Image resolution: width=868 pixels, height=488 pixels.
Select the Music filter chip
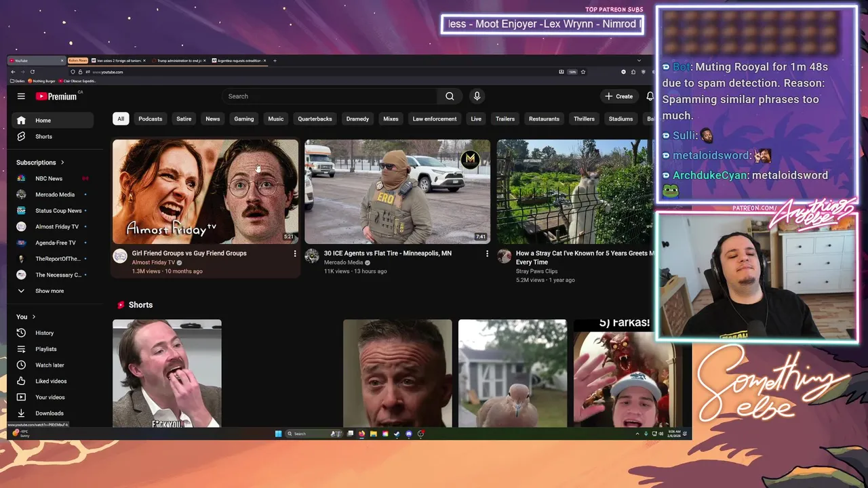click(276, 119)
